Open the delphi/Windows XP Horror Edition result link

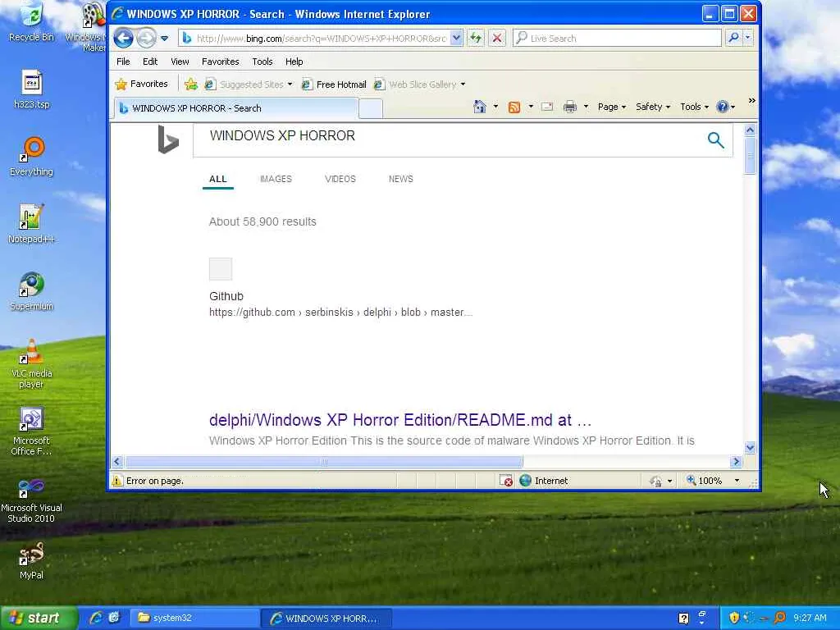tap(400, 420)
